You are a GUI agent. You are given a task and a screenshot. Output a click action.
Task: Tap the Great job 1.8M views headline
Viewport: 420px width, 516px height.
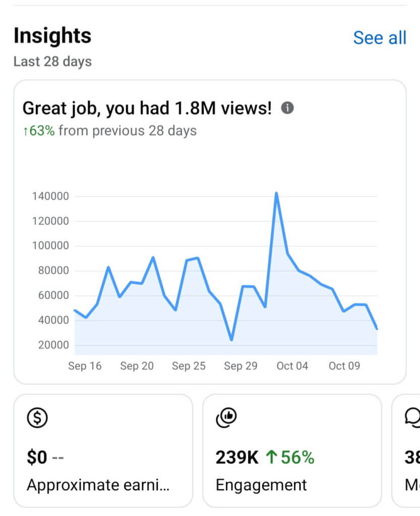coord(147,108)
